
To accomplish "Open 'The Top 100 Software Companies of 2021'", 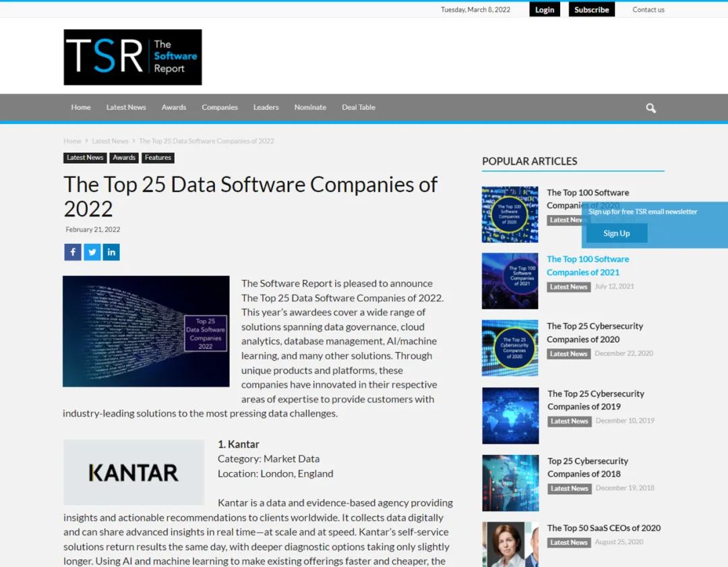I will [x=587, y=265].
